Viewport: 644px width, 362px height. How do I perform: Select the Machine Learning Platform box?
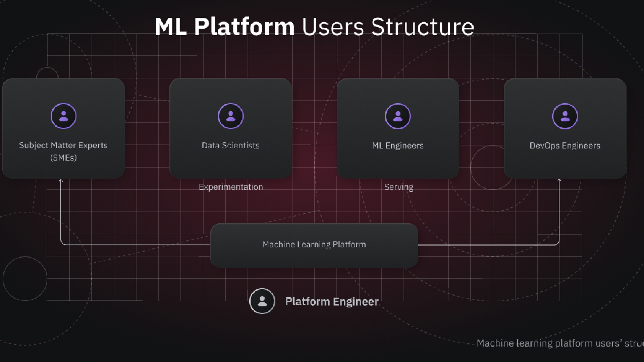click(314, 245)
